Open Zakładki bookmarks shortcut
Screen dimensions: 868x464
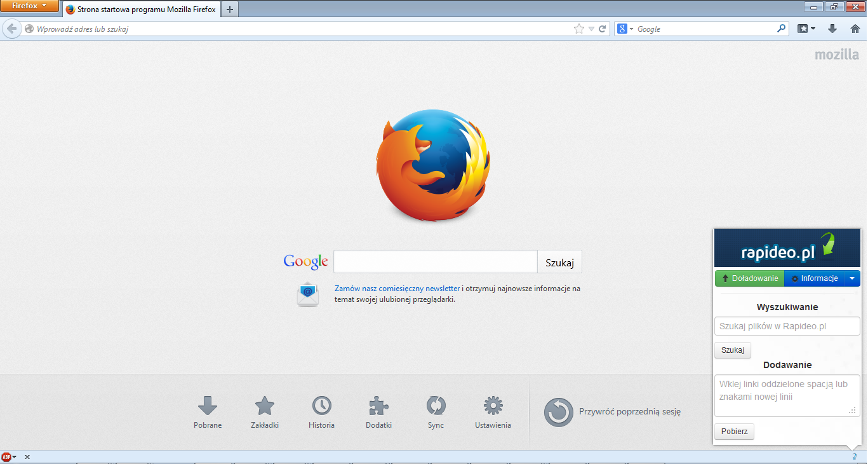coord(265,412)
